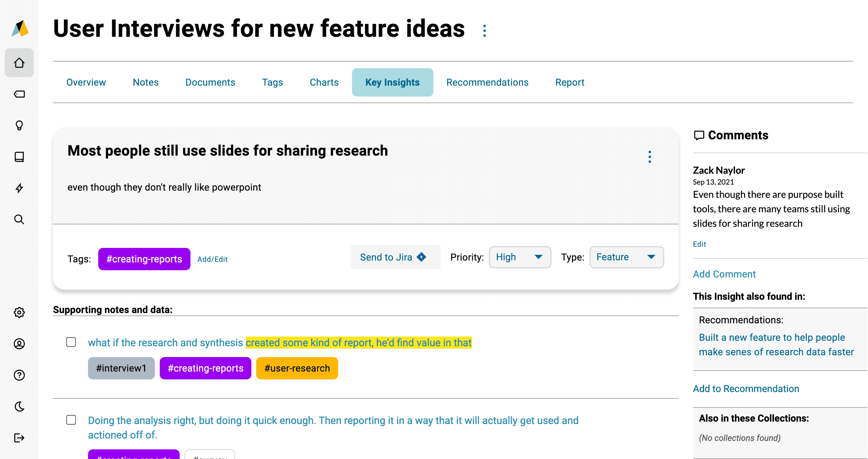868x459 pixels.
Task: Click the lightbulb insights sidebar icon
Action: tap(19, 125)
